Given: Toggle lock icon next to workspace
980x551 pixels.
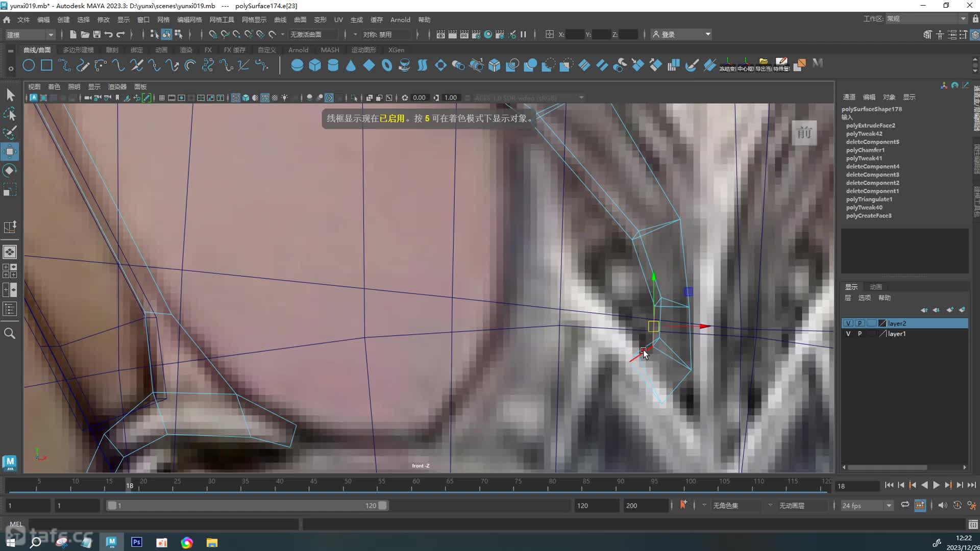Looking at the screenshot, I should 975,19.
